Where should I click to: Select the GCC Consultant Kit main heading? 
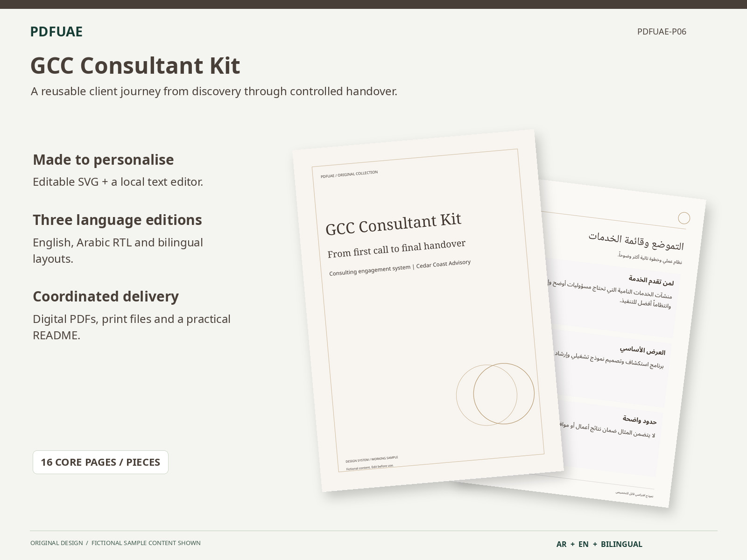[135, 65]
